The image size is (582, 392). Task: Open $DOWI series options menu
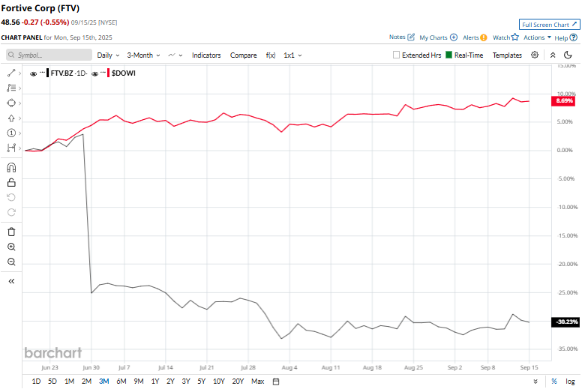[x=103, y=72]
